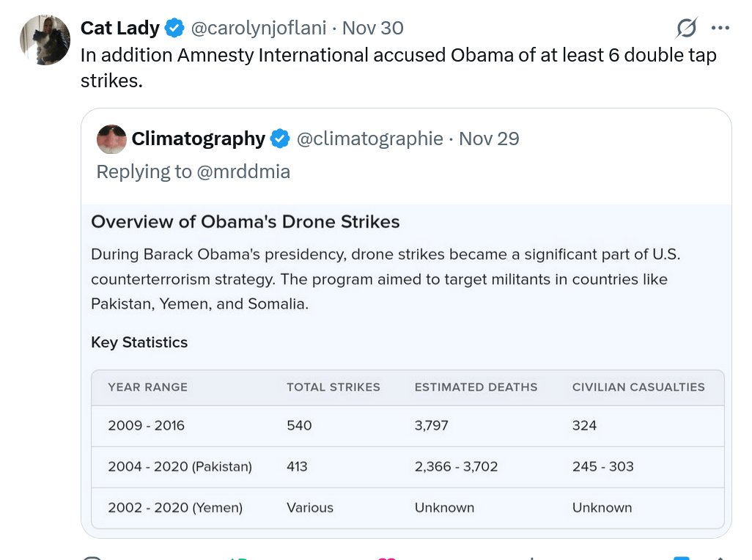Open the three-dot More menu
752x560 pixels.
coord(720,29)
